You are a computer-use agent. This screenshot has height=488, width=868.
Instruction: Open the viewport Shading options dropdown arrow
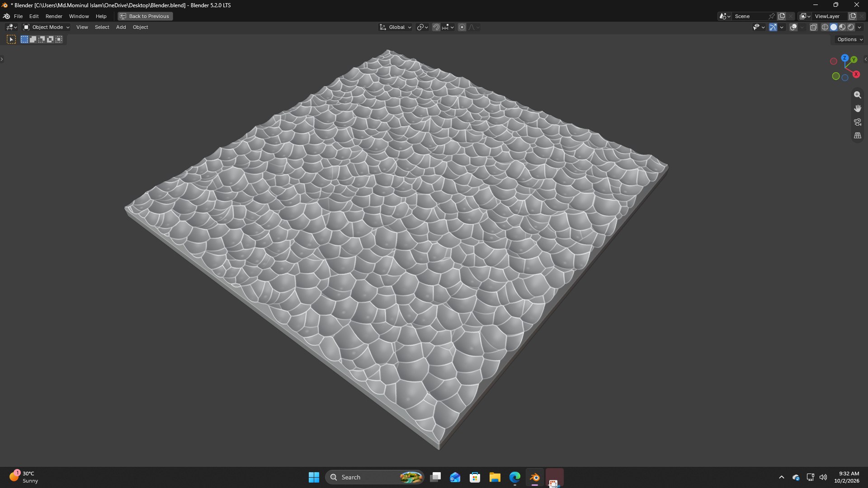point(859,28)
